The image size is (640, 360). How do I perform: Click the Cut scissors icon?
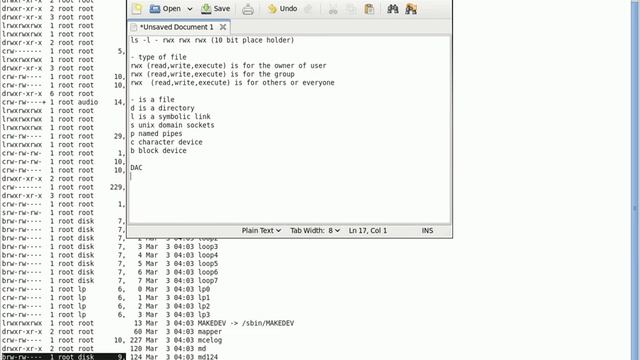[x=333, y=9]
